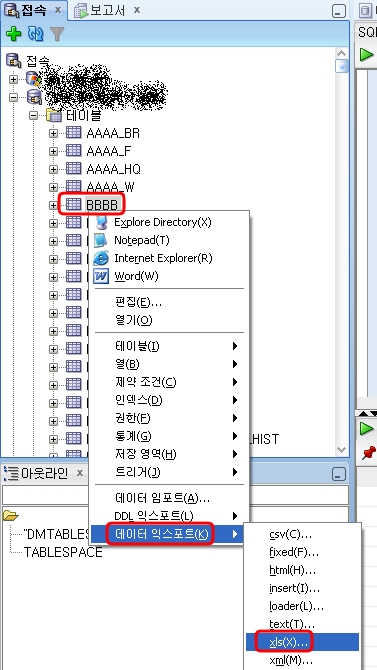Click the green run arrow in SQL toolbar
Image resolution: width=377 pixels, height=670 pixels.
click(x=367, y=54)
